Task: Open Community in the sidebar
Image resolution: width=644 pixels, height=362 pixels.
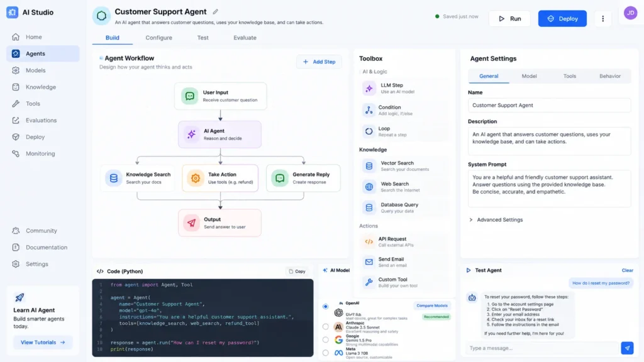Action: [x=43, y=231]
